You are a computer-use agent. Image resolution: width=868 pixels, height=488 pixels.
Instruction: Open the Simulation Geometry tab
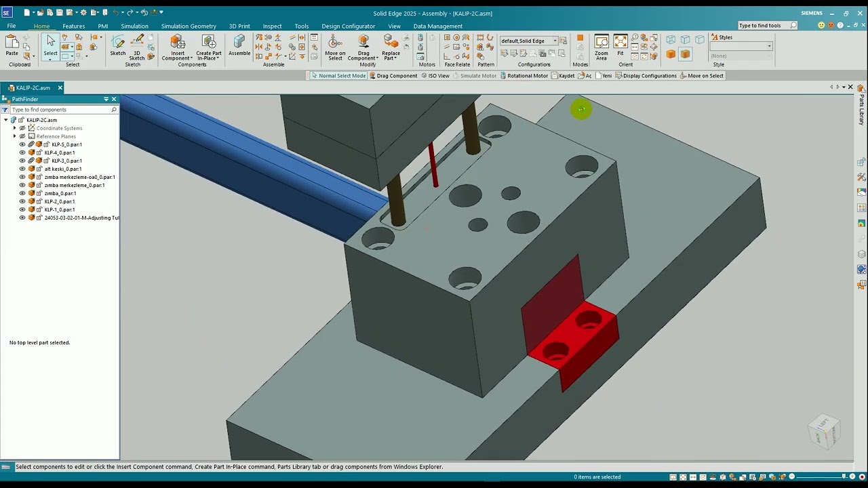tap(189, 26)
